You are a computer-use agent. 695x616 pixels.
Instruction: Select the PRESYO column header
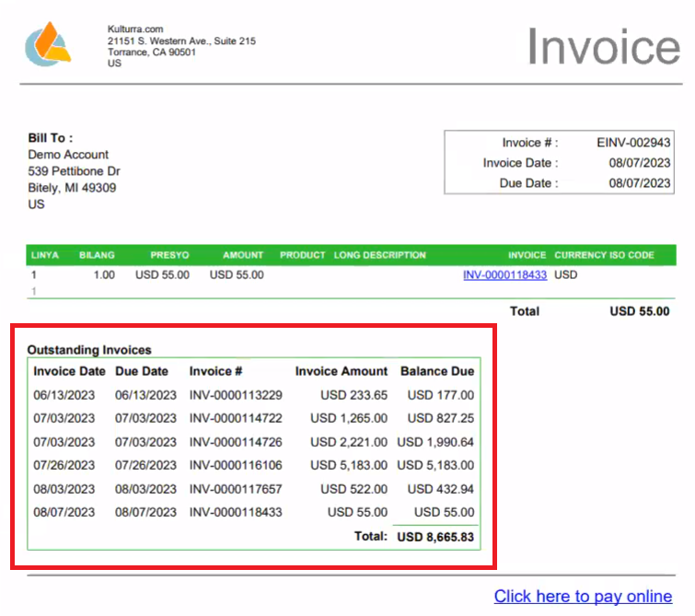coord(170,255)
